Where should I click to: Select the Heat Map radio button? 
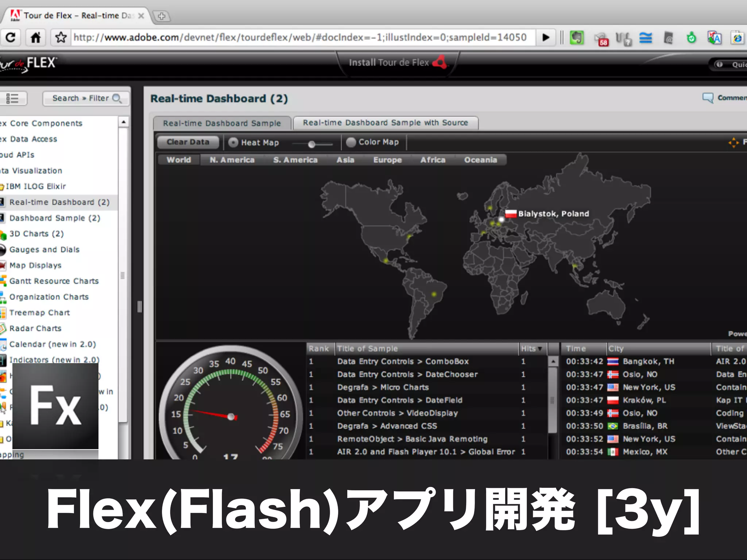click(x=233, y=143)
